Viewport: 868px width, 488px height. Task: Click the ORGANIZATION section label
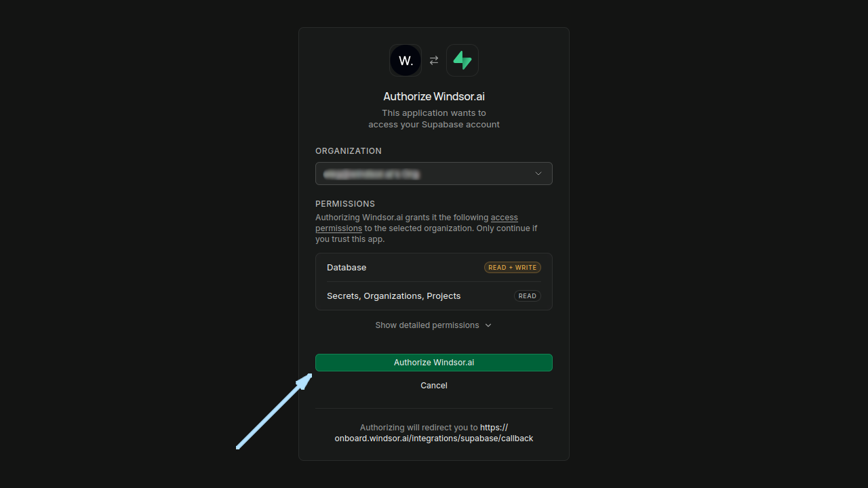(x=349, y=151)
